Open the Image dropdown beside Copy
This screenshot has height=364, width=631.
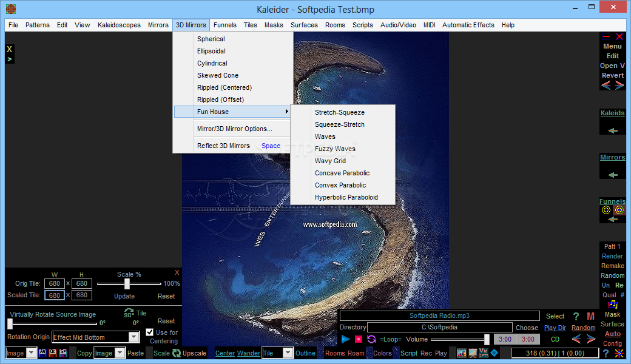pyautogui.click(x=120, y=352)
